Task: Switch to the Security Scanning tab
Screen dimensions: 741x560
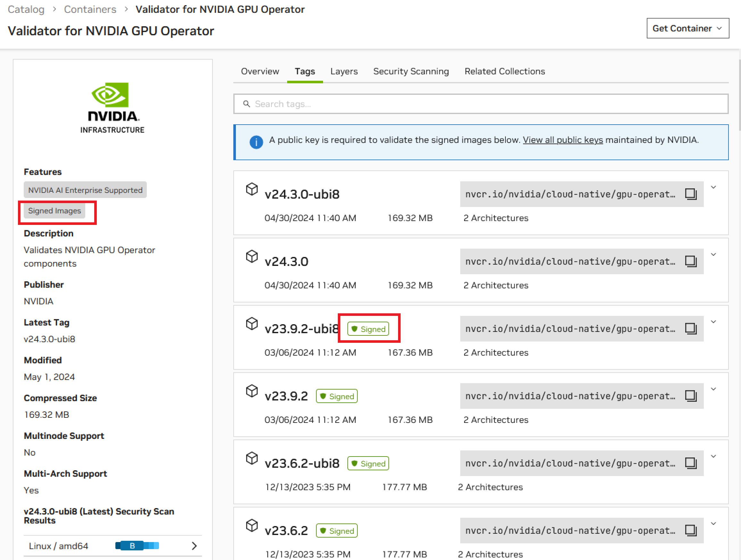Action: [x=411, y=71]
